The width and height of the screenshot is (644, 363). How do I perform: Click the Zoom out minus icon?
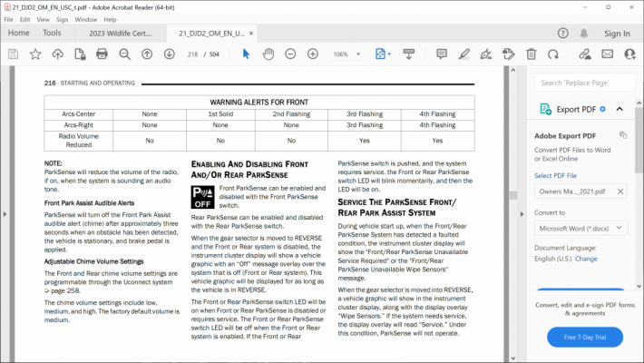point(290,54)
